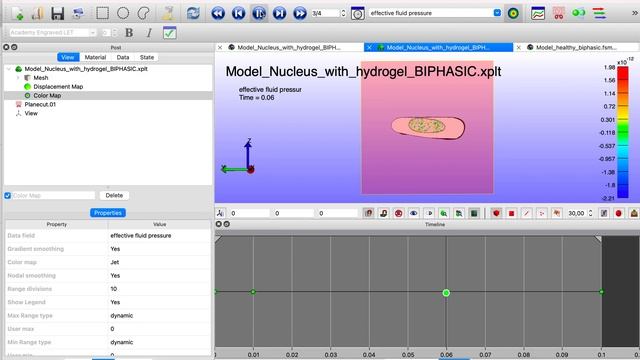Image resolution: width=640 pixels, height=360 pixels.
Task: Click the Properties button
Action: pos(108,213)
